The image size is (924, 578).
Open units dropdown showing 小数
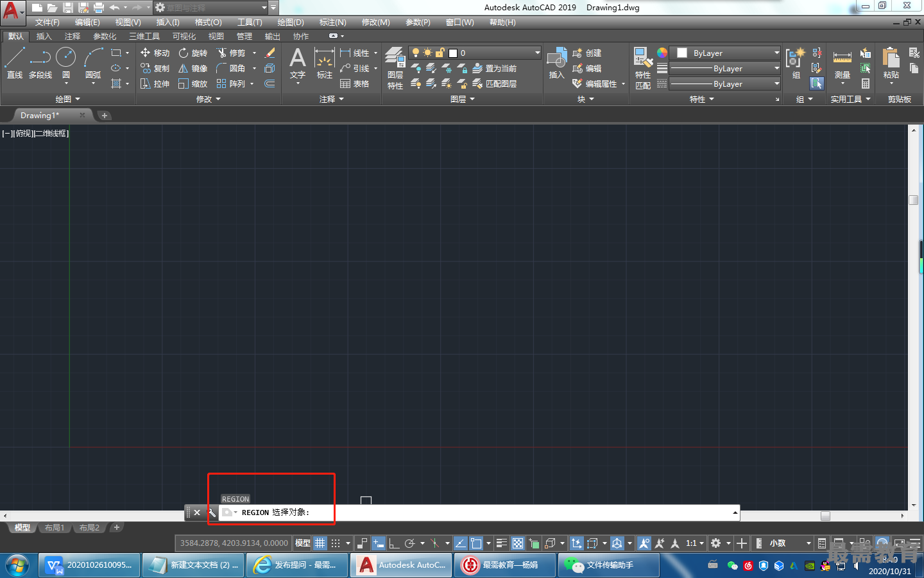[x=790, y=543]
